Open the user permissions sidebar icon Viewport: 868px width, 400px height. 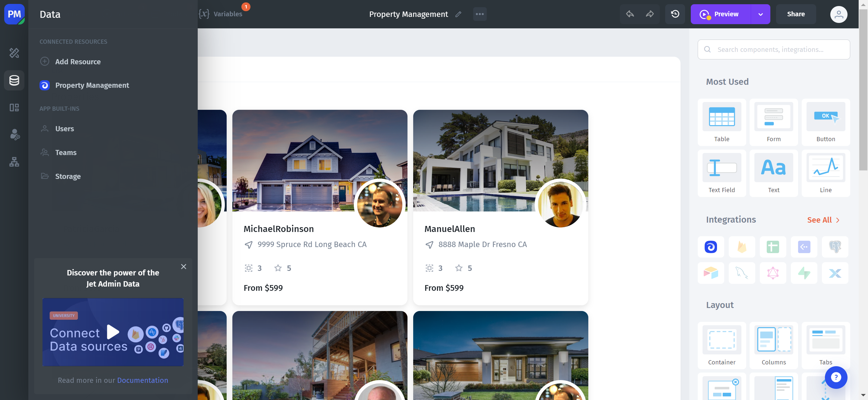coord(14,135)
